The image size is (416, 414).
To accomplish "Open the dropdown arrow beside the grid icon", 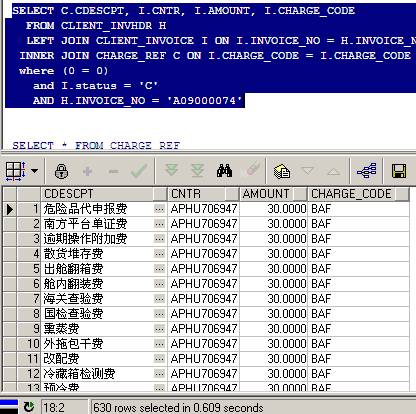I will point(34,171).
